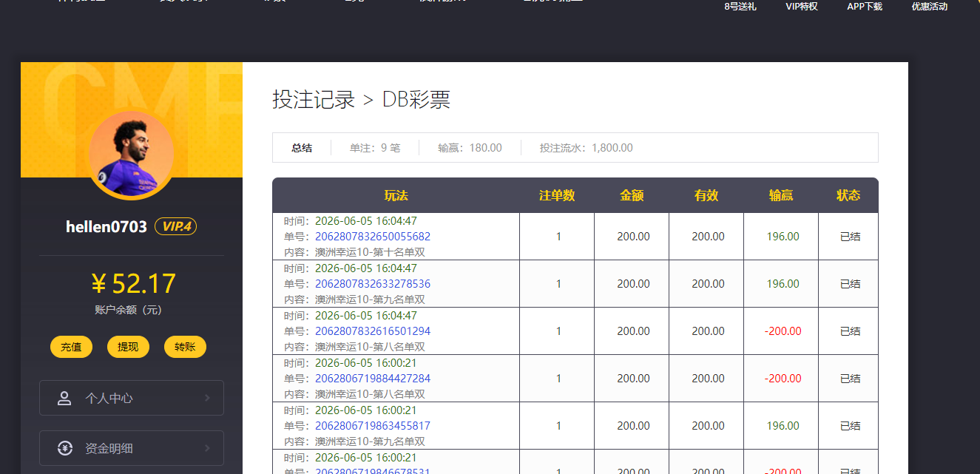Click the VIP.4 badge next to username
980x474 pixels.
pyautogui.click(x=175, y=226)
